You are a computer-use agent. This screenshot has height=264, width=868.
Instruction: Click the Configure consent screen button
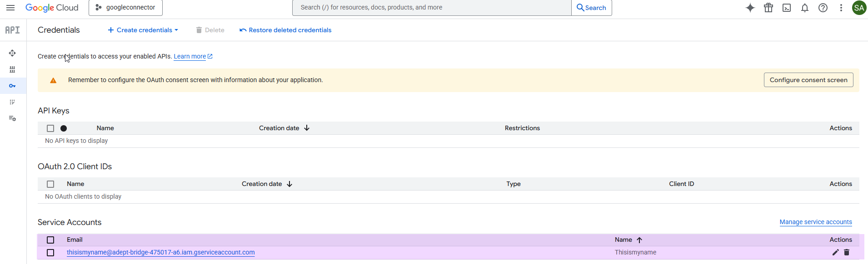click(808, 80)
